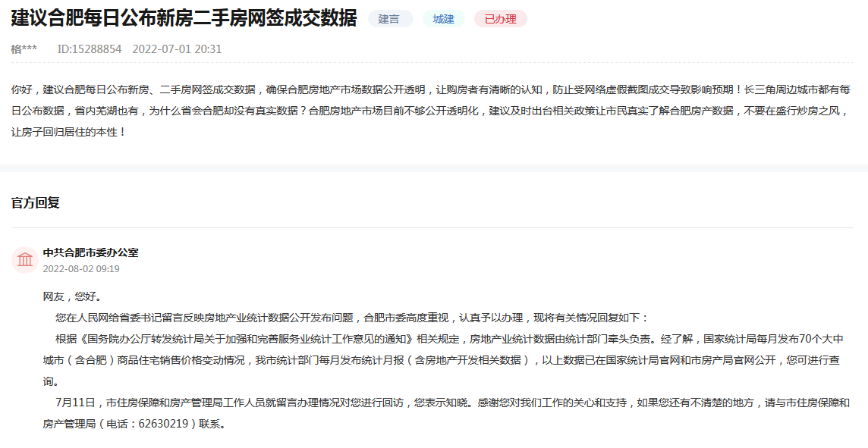
Task: Click the 建言 tag
Action: click(390, 19)
